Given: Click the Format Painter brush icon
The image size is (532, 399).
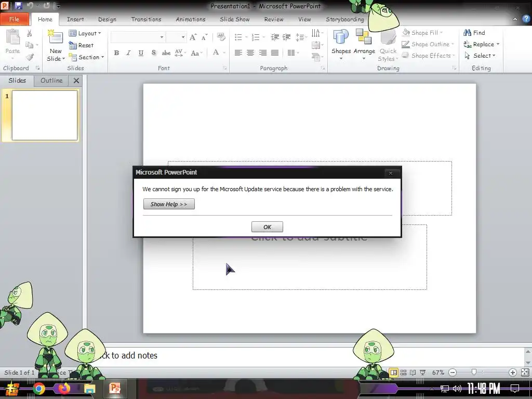Looking at the screenshot, I should (x=30, y=57).
